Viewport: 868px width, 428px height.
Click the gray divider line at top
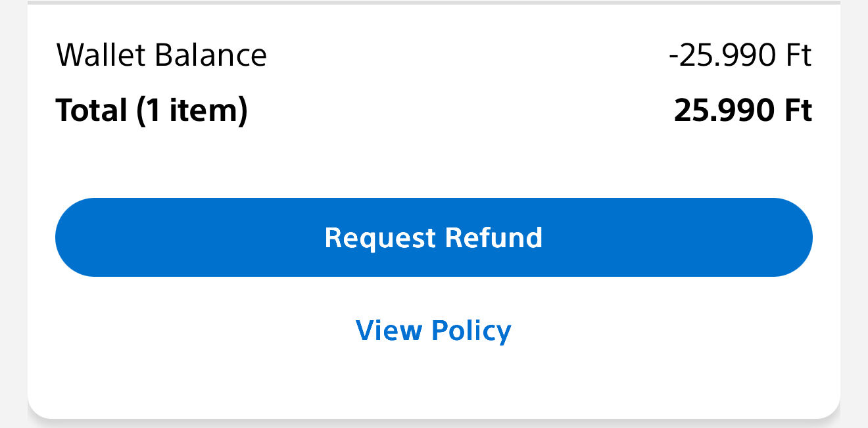pos(434,2)
